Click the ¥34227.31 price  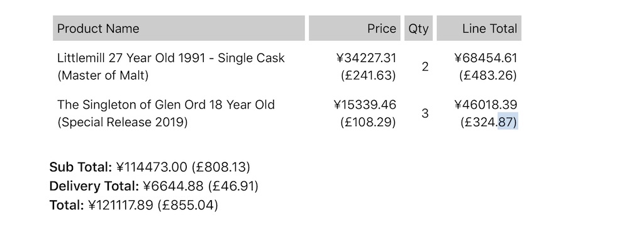[367, 58]
